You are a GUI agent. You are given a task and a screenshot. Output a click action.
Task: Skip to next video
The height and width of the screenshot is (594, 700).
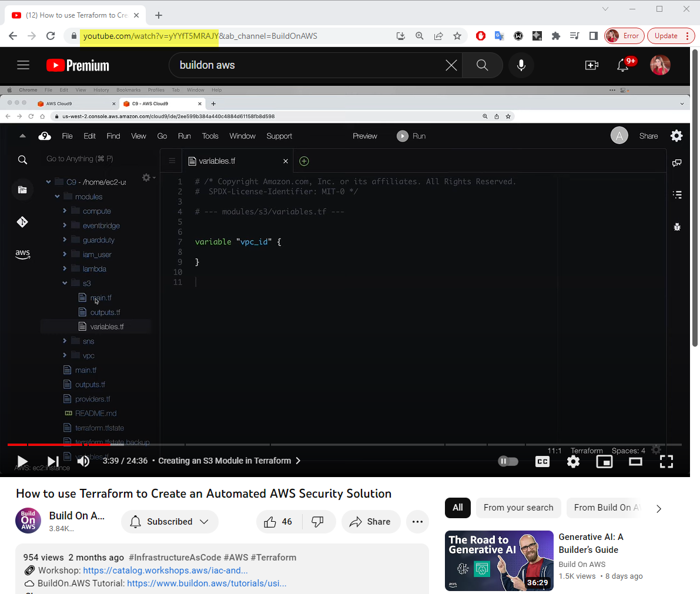coord(53,461)
